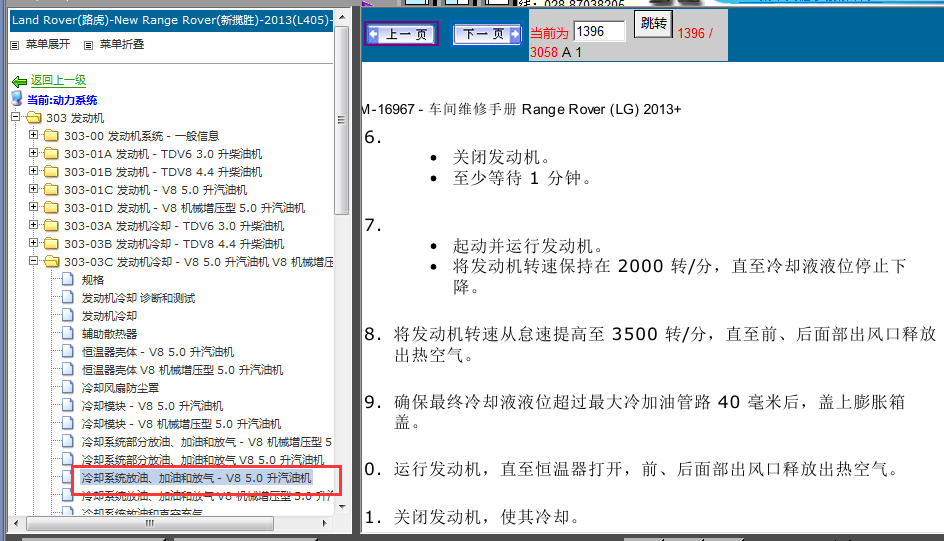This screenshot has width=944, height=541.
Task: Open the 冷却风扇防尘罩 item
Action: pos(120,388)
